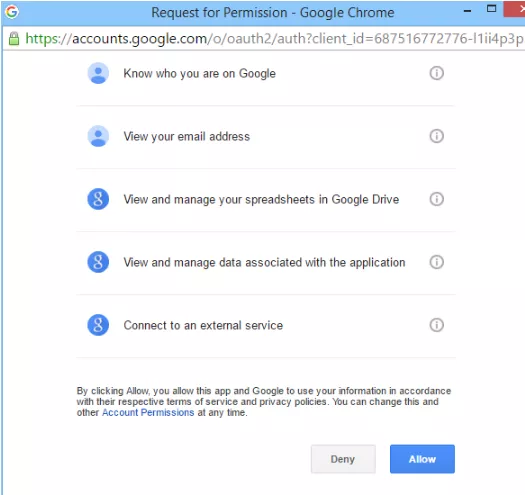Image resolution: width=525 pixels, height=495 pixels.
Task: Open the Account Permissions link
Action: coord(148,412)
